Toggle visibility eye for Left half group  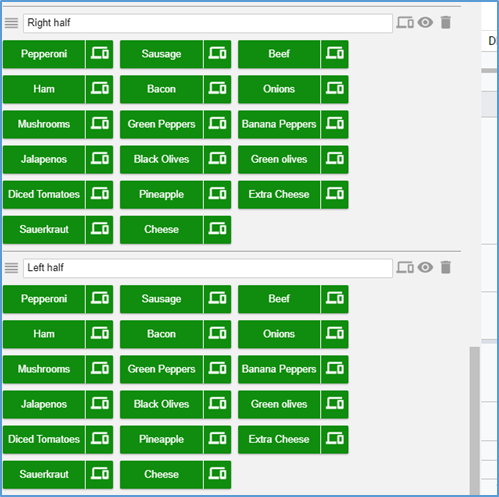(425, 267)
